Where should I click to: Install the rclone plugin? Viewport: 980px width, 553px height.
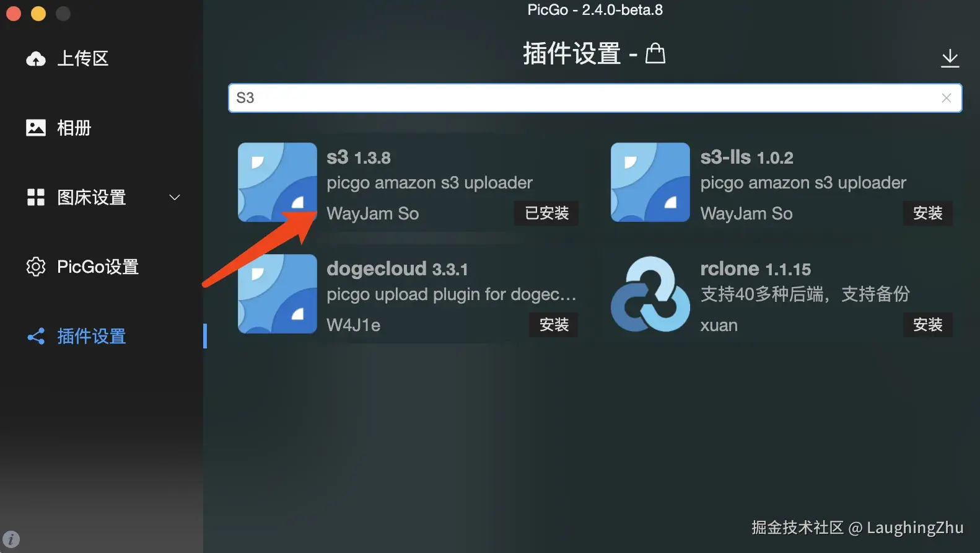[927, 325]
